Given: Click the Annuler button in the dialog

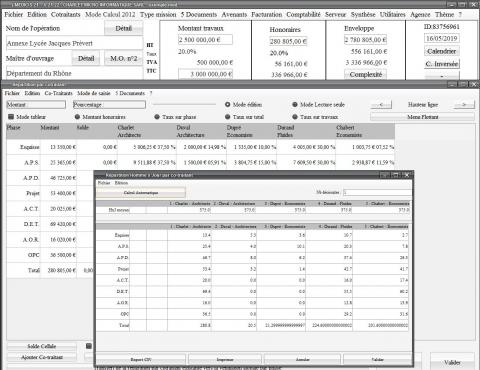Looking at the screenshot, I should click(302, 360).
